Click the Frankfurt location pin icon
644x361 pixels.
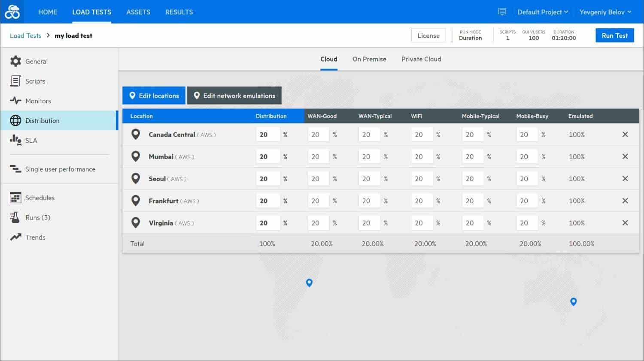click(x=136, y=201)
